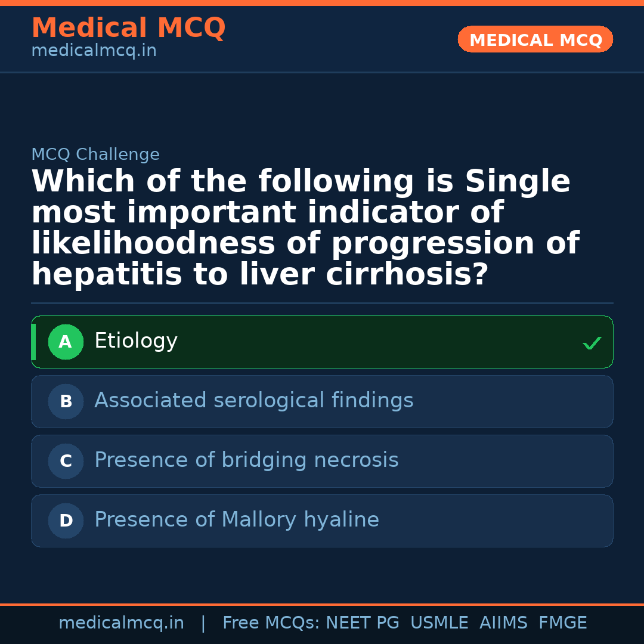Viewport: 644px width, 644px height.
Task: Click the "Free MCQs:" footer label
Action: 271,623
